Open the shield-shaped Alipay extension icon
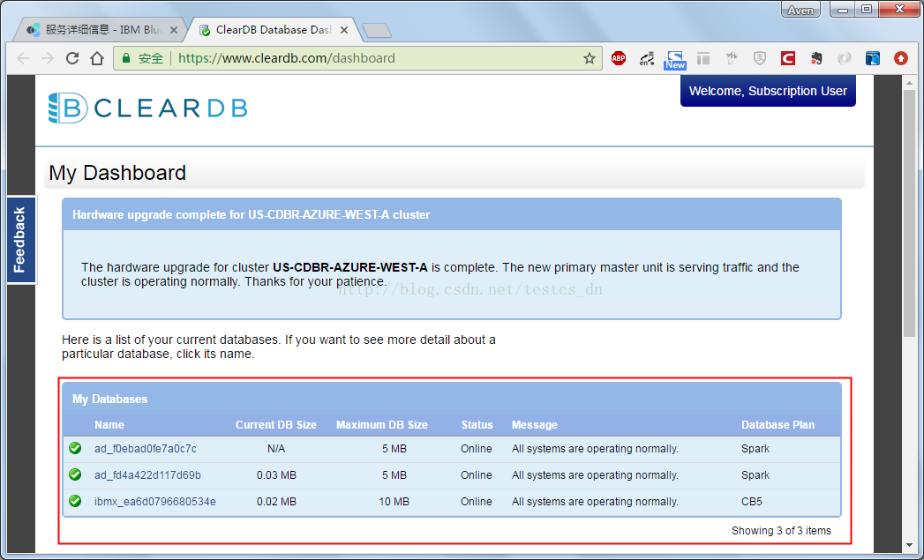This screenshot has width=924, height=560. [760, 58]
